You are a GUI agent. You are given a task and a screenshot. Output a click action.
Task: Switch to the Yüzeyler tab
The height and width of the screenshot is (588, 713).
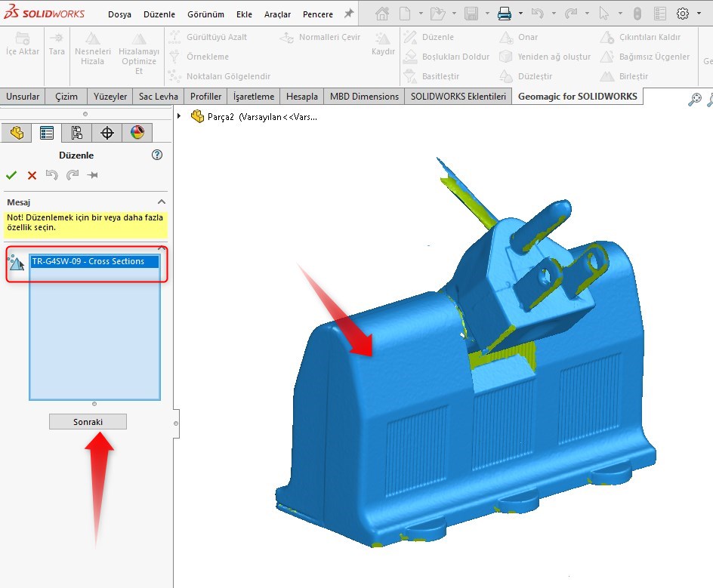(x=110, y=97)
